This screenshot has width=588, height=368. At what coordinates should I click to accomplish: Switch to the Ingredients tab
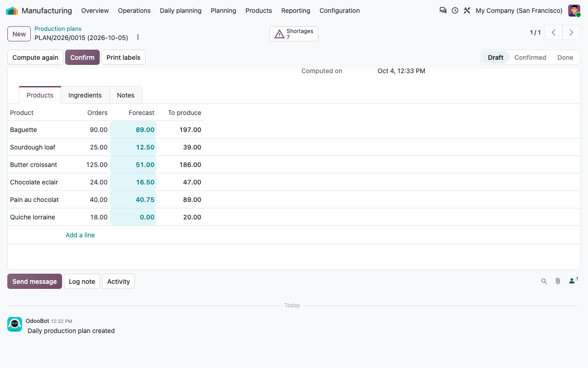coord(85,95)
